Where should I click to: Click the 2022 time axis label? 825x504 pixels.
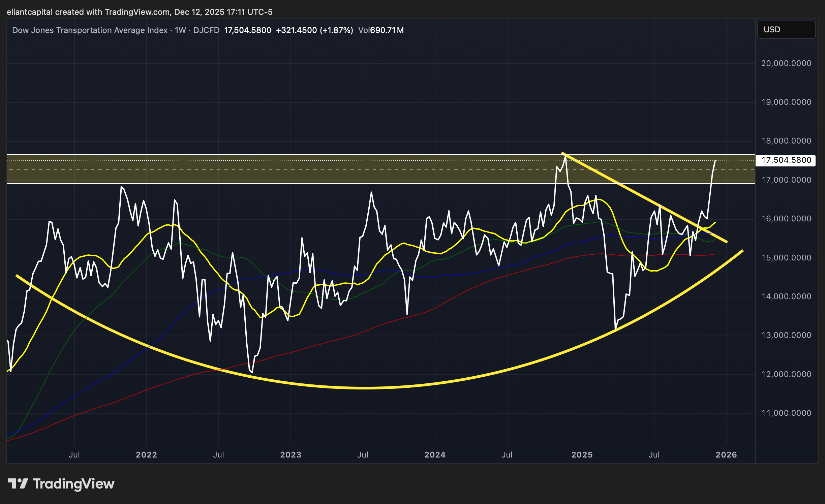click(x=146, y=455)
